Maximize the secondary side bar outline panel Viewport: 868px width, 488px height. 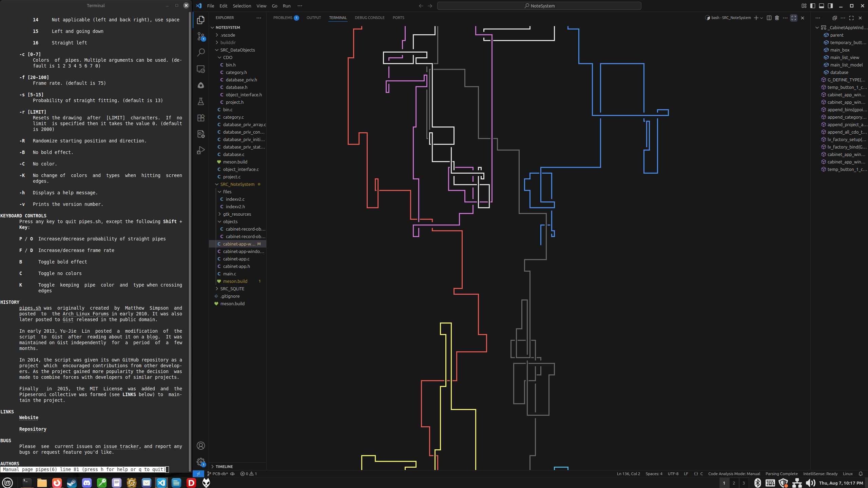[851, 18]
